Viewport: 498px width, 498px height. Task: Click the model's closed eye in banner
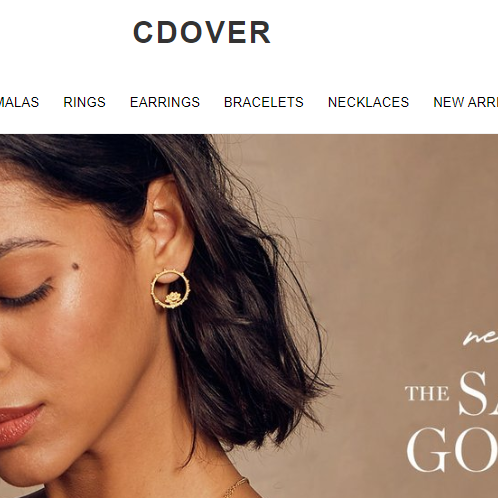(x=27, y=295)
